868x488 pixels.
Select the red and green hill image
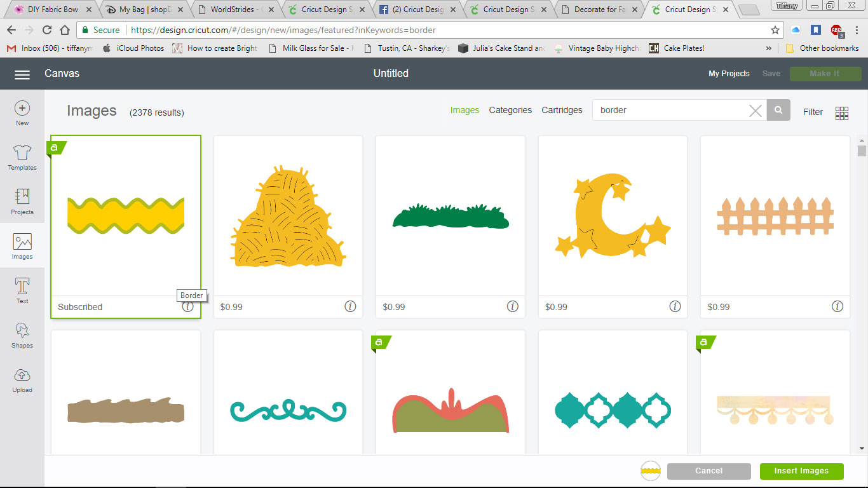tap(451, 393)
